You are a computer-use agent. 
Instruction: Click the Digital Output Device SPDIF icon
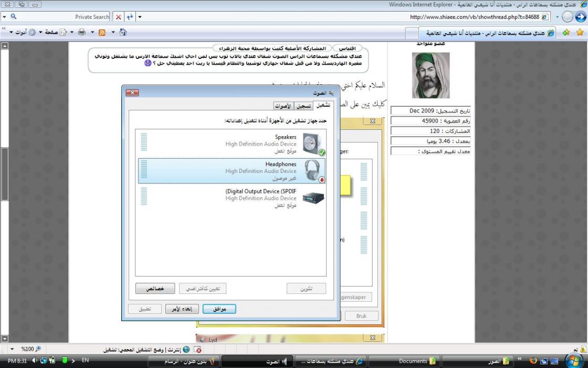pos(313,198)
